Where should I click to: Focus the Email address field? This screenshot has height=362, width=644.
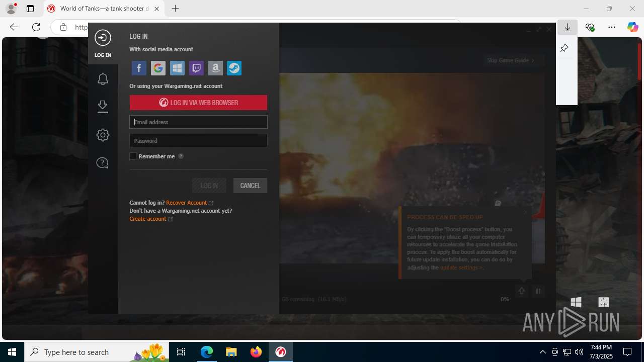pyautogui.click(x=198, y=122)
